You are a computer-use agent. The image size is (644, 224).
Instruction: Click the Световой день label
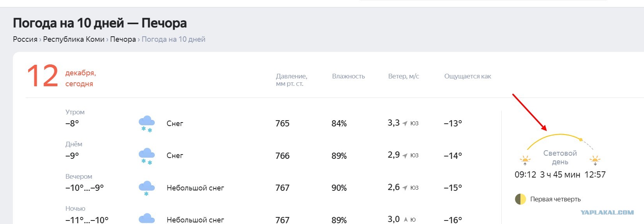[x=560, y=158]
